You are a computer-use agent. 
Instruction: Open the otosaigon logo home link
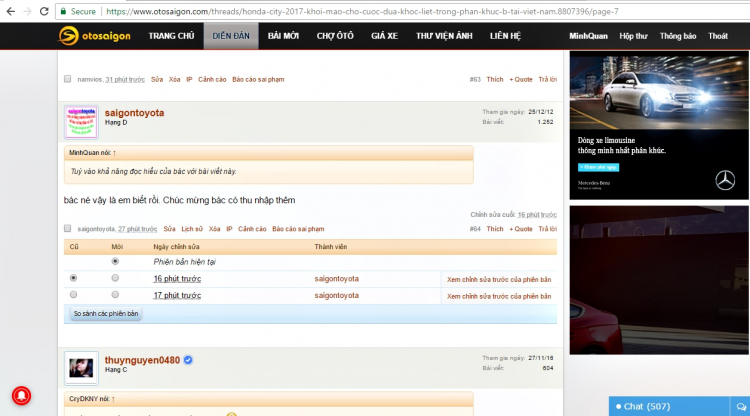pyautogui.click(x=94, y=36)
